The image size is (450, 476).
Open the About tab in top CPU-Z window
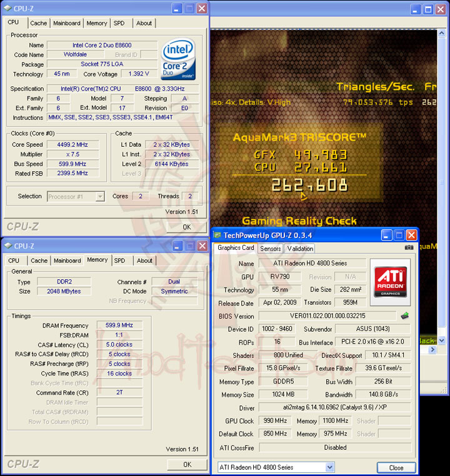pyautogui.click(x=144, y=23)
